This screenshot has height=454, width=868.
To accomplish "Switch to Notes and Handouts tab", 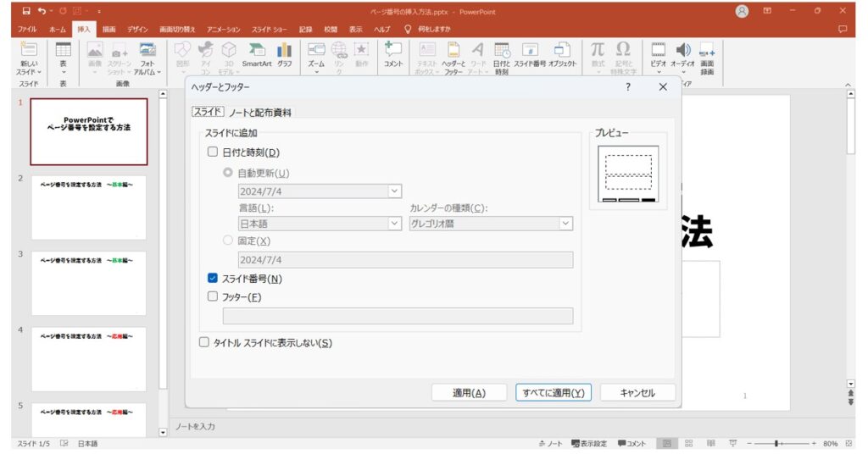I will tap(260, 113).
